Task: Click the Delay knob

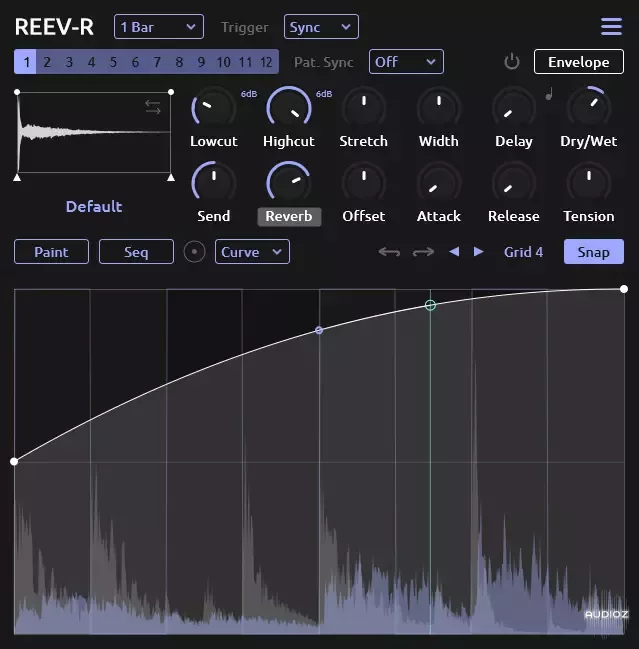Action: click(x=514, y=108)
